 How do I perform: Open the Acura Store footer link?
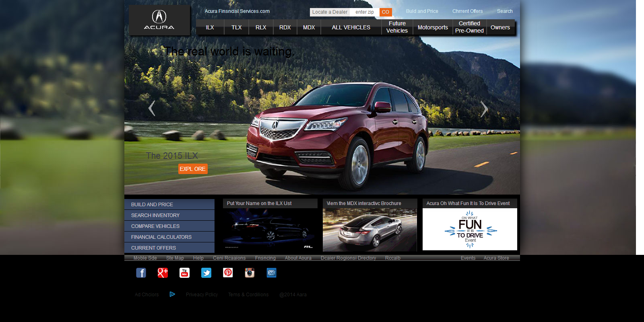click(x=496, y=258)
